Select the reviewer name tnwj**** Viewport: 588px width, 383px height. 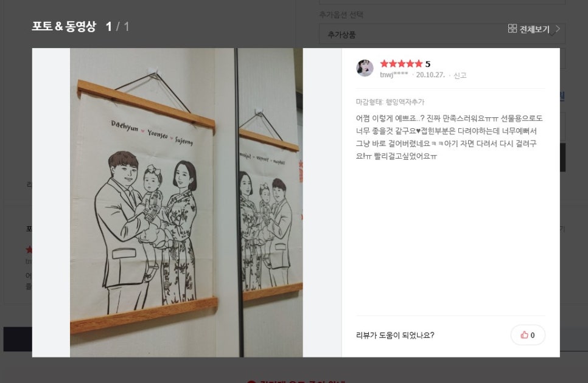point(394,75)
